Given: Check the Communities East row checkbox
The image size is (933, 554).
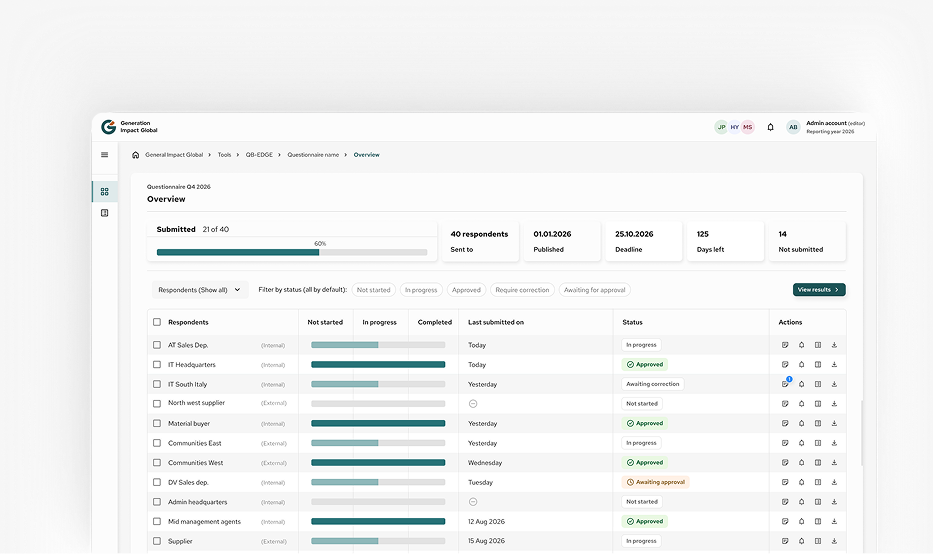Looking at the screenshot, I should click(x=157, y=443).
